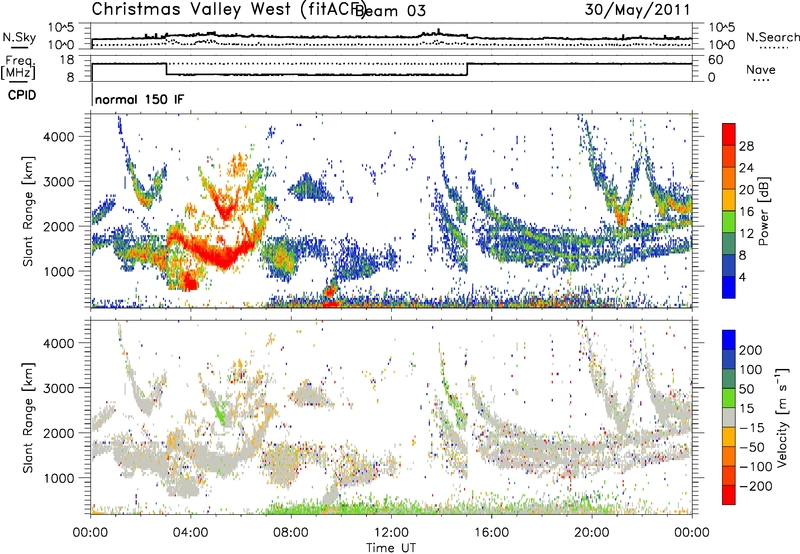Click the '4' label on power colorbar
The height and width of the screenshot is (554, 800).
[x=742, y=277]
